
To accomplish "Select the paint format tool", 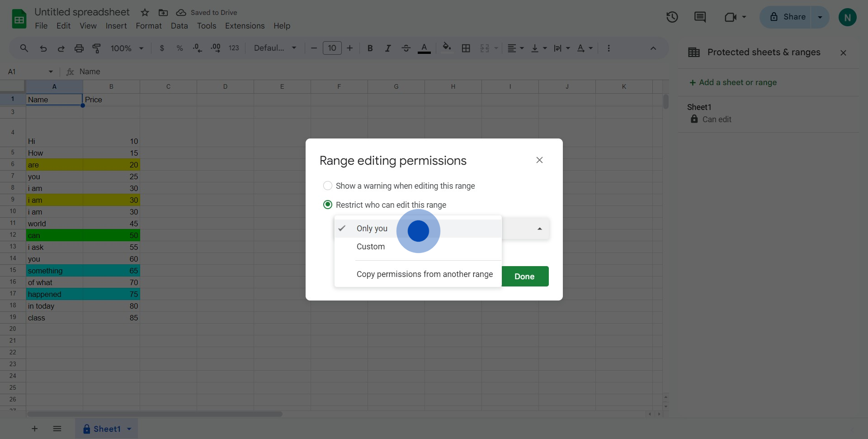I will pos(97,48).
